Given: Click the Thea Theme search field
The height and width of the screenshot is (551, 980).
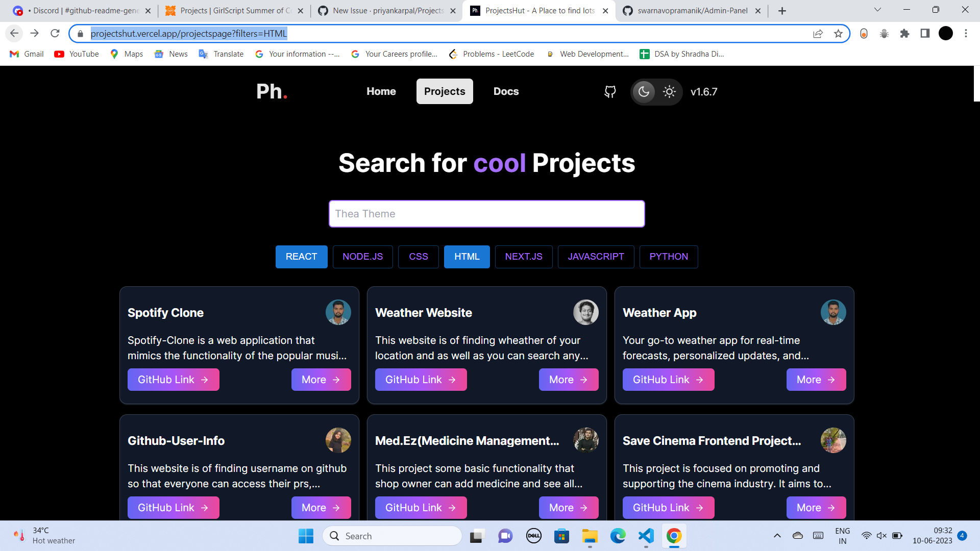Looking at the screenshot, I should coord(486,214).
